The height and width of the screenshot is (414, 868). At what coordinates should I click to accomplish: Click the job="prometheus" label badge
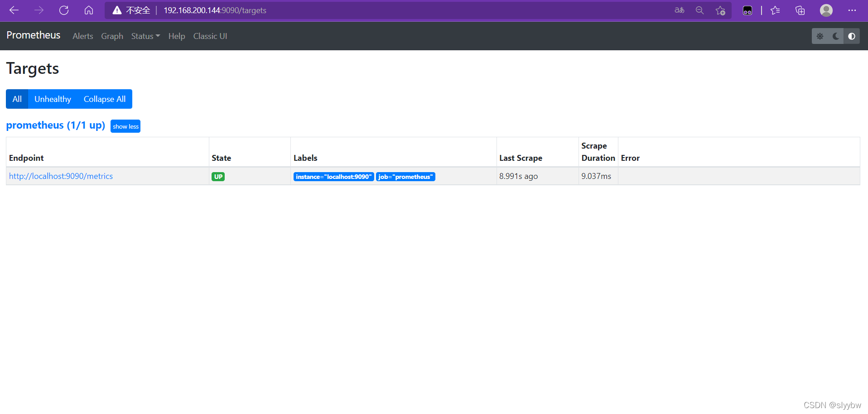click(405, 177)
